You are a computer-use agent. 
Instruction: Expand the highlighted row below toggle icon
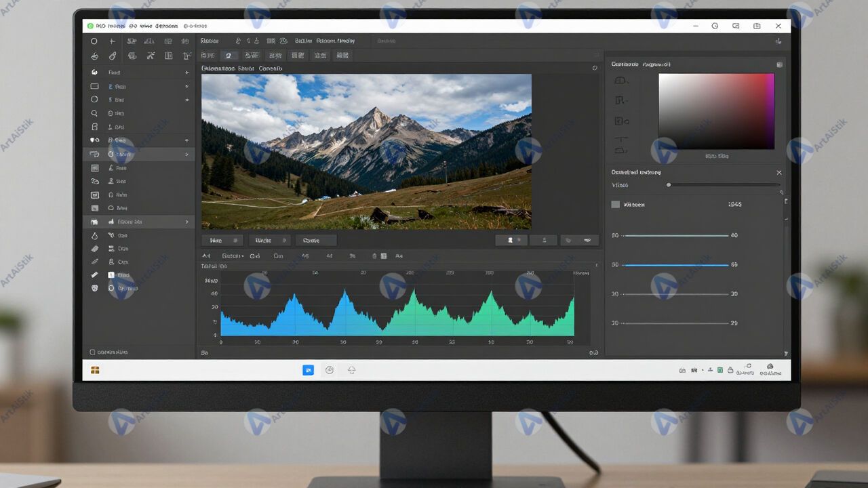coord(186,155)
